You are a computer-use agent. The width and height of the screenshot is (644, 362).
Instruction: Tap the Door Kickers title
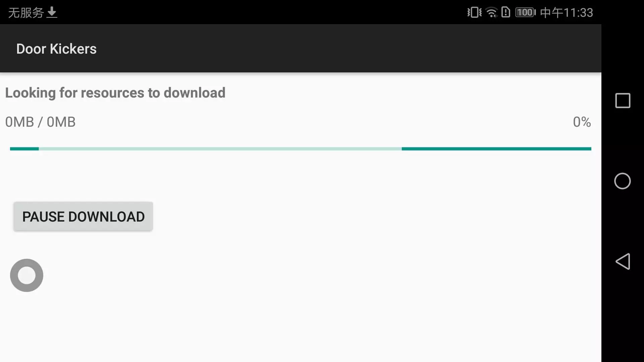coord(56,49)
